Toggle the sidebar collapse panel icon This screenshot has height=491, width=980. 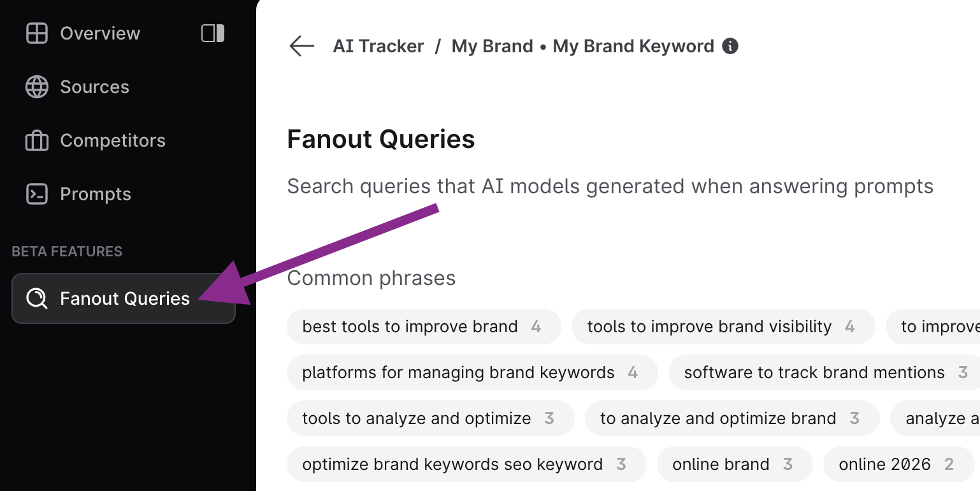(213, 34)
